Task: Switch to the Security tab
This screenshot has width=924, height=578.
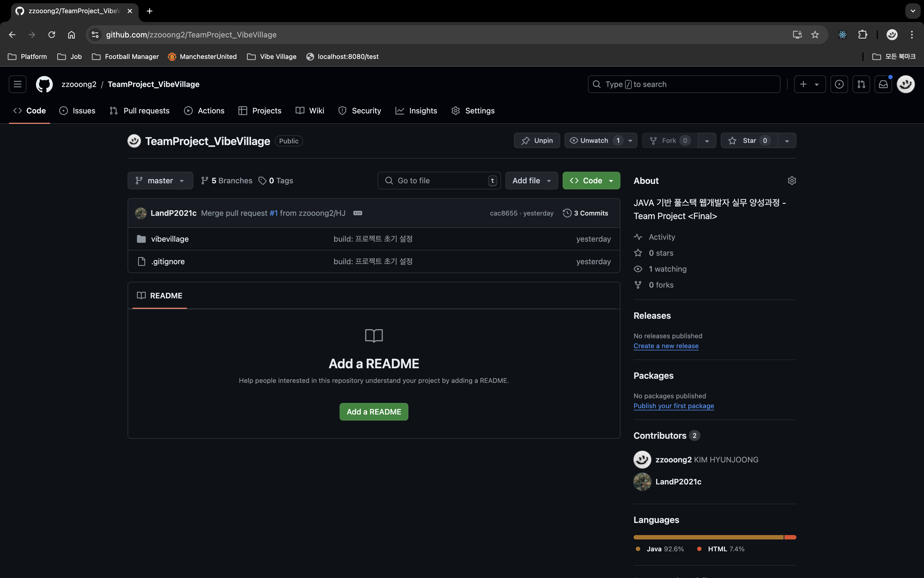Action: [359, 111]
